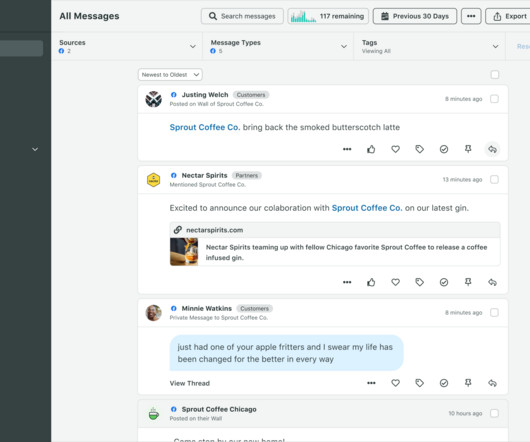This screenshot has width=530, height=442.
Task: Tag the Minnie Watkins message
Action: pos(419,383)
